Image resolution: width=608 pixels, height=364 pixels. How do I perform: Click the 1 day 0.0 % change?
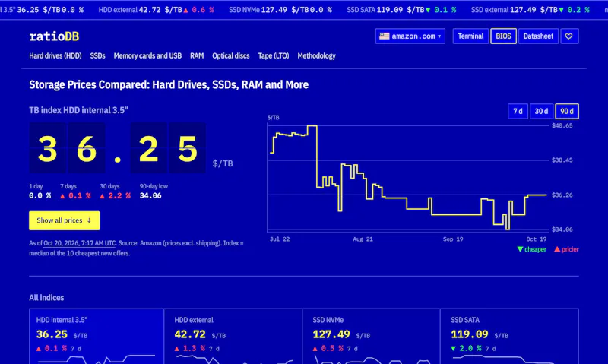(x=40, y=196)
